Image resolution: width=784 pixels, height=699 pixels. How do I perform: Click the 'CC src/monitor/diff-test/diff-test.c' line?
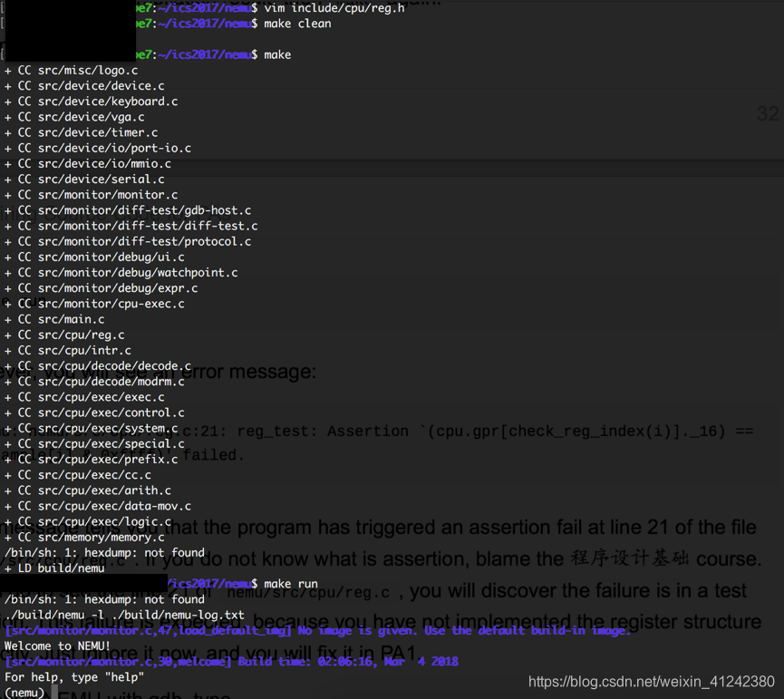pos(131,226)
